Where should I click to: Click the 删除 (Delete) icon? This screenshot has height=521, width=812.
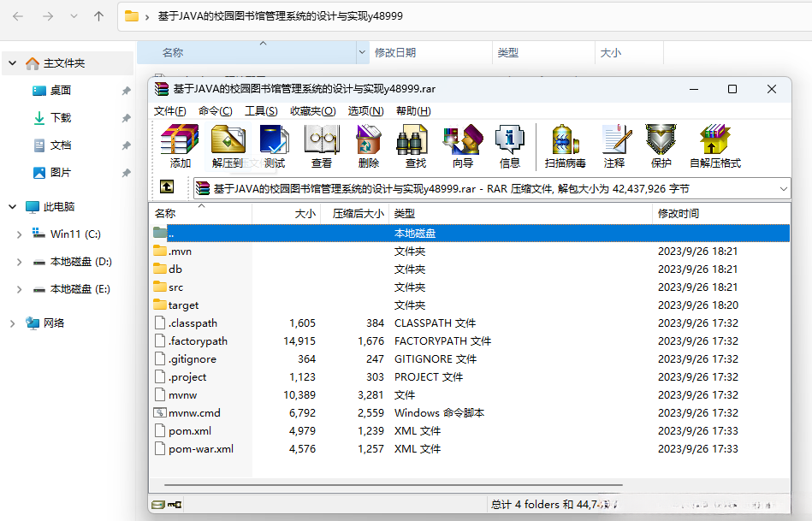368,146
